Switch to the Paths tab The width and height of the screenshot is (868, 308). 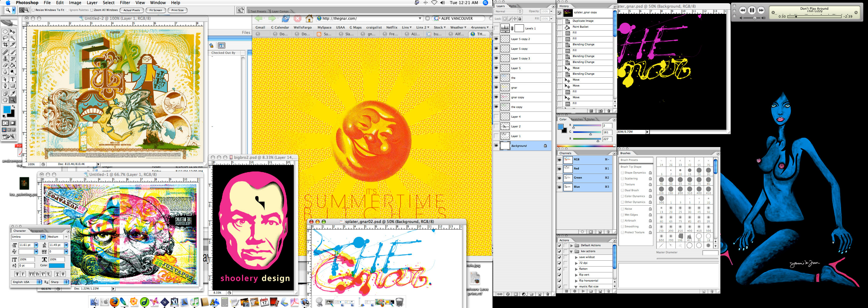[513, 6]
